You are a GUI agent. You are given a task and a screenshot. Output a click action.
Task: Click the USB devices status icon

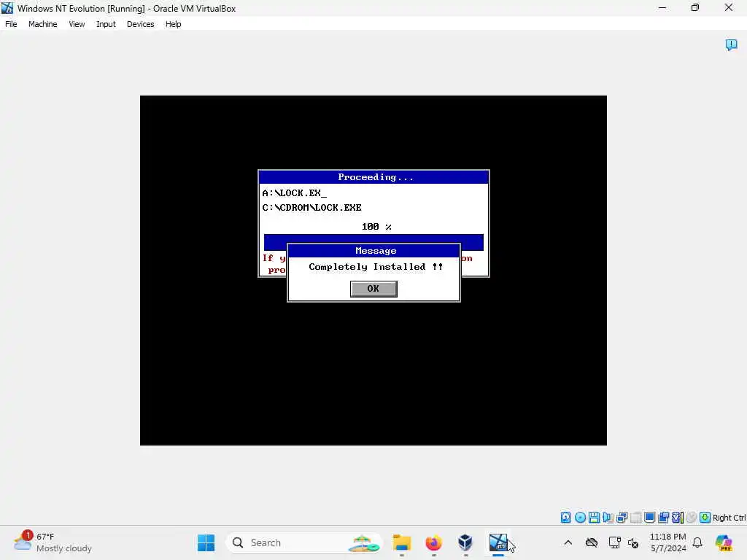tap(635, 517)
